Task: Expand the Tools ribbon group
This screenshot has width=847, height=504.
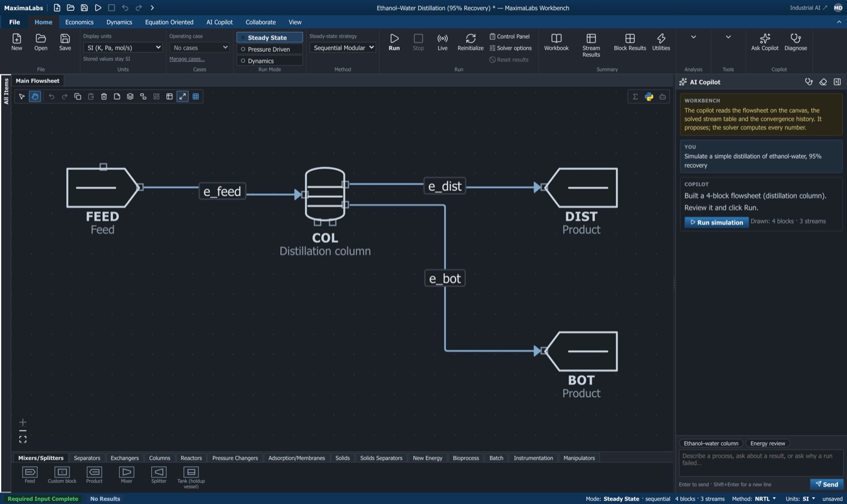Action: 728,37
